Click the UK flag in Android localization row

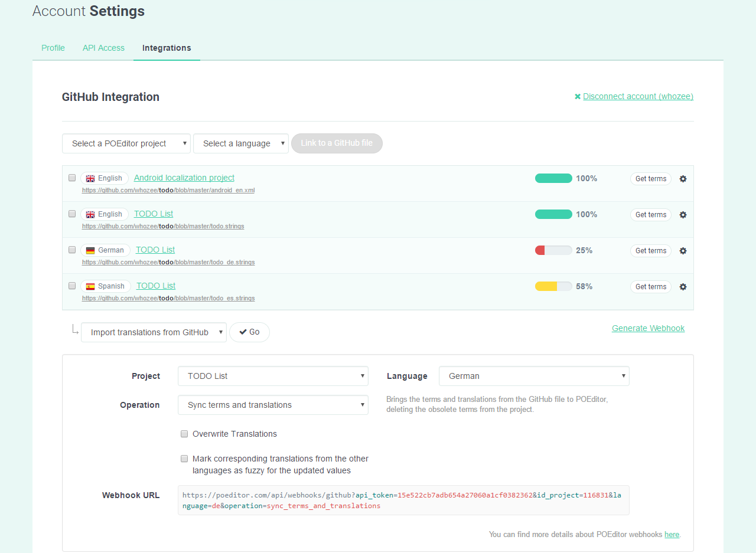[90, 178]
